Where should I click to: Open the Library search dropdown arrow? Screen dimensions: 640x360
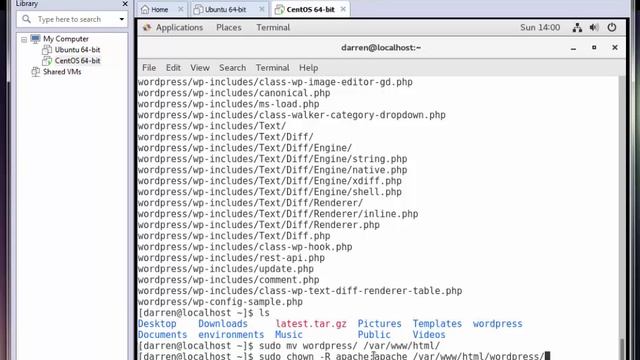(x=122, y=19)
